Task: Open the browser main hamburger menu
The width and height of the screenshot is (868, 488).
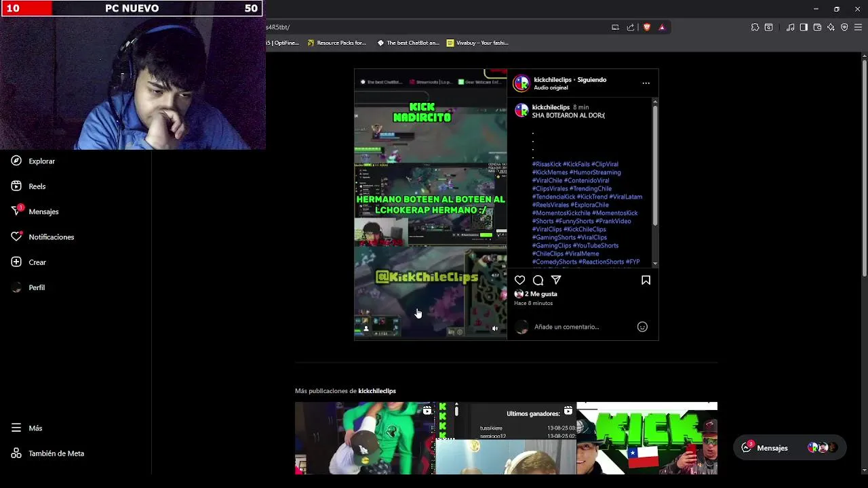Action: 858,27
